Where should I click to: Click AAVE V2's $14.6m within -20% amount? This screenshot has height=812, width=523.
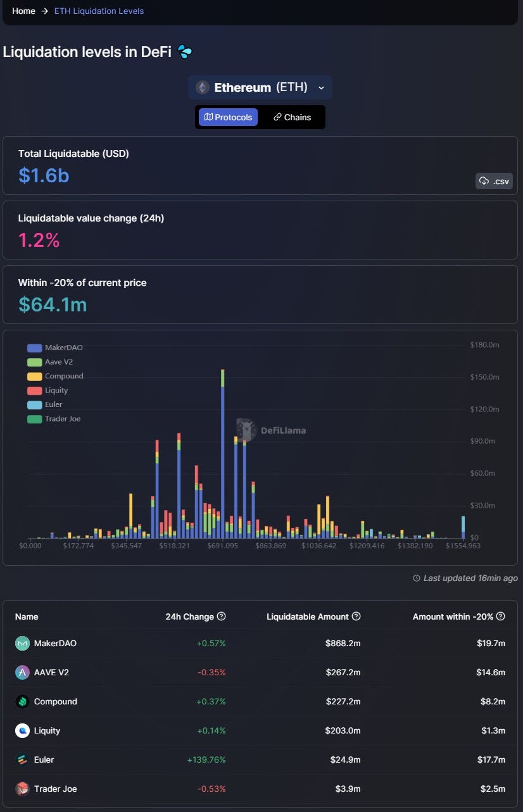491,673
